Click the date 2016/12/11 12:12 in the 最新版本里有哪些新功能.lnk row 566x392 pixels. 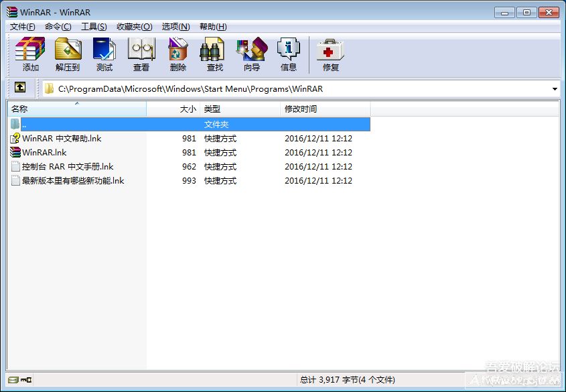[318, 180]
